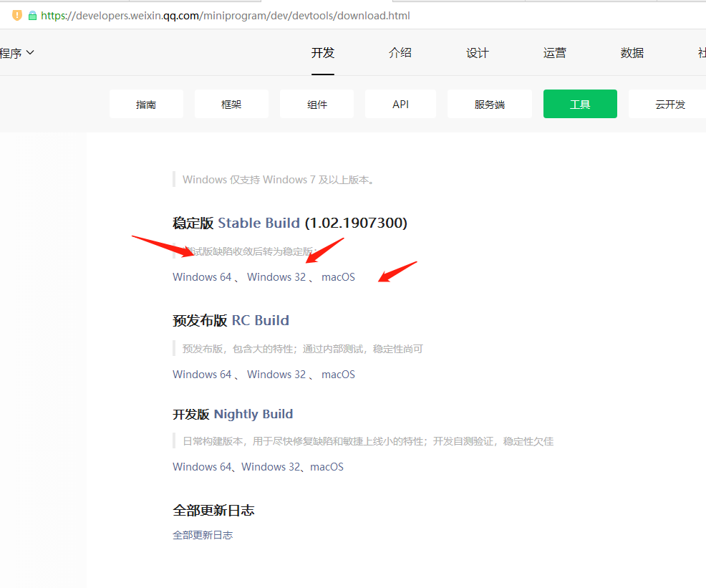706x588 pixels.
Task: Click the shield warning icon in address bar
Action: (17, 15)
